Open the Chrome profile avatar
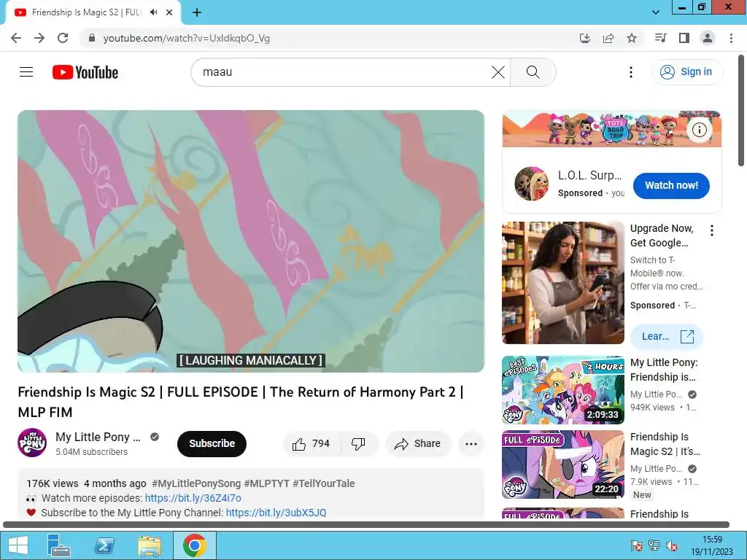The image size is (747, 560). coord(708,38)
